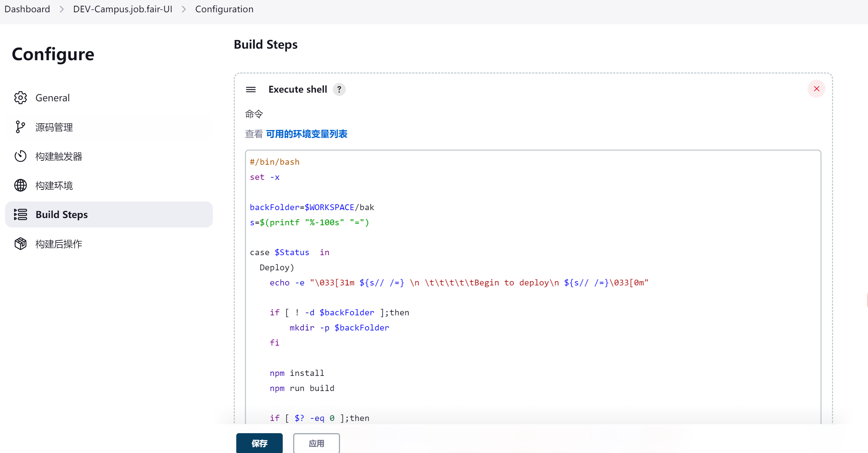Click the Execute shell drag handle icon
The image size is (868, 453).
click(x=251, y=89)
